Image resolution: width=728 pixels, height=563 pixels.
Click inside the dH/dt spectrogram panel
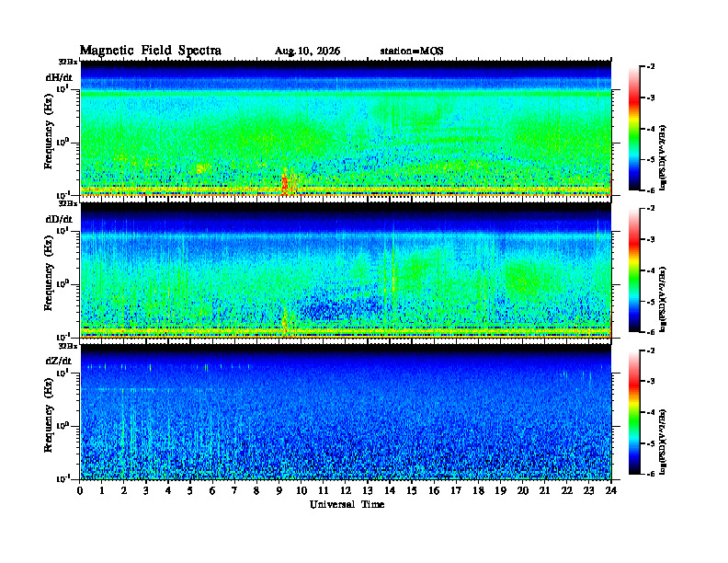point(346,128)
